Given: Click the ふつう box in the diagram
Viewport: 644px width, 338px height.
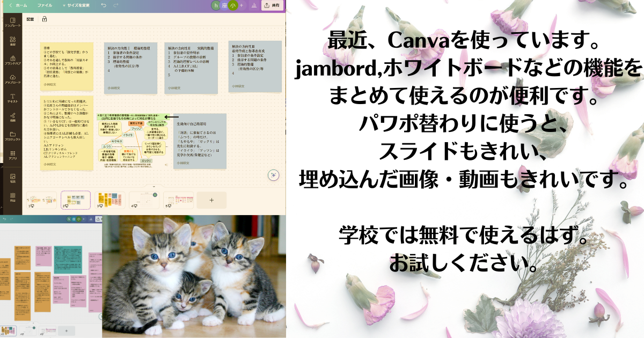Looking at the screenshot, I should pos(108,146).
